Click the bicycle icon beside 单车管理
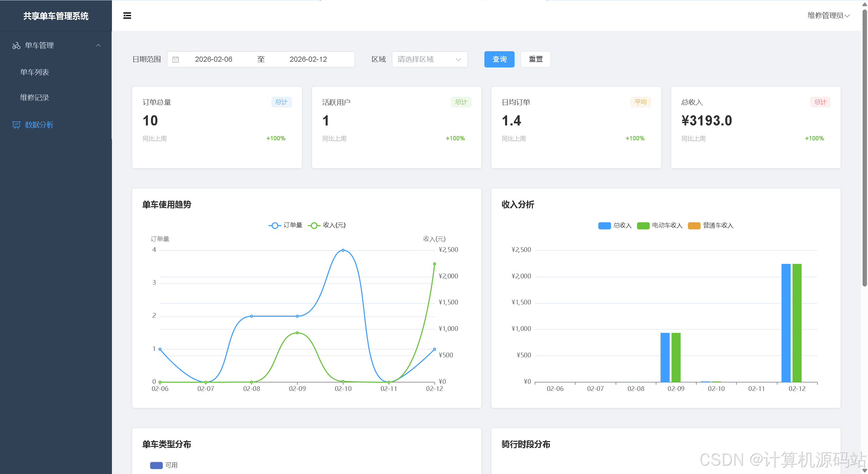This screenshot has width=868, height=474. [x=16, y=45]
